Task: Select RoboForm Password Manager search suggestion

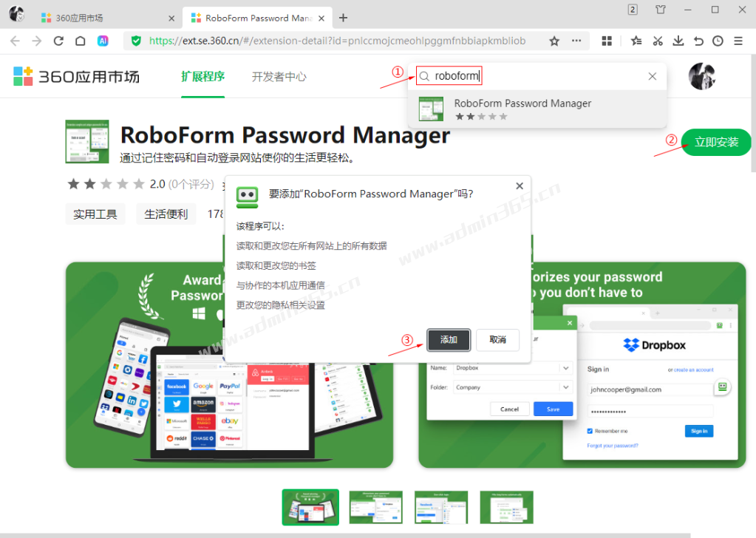Action: pos(537,109)
